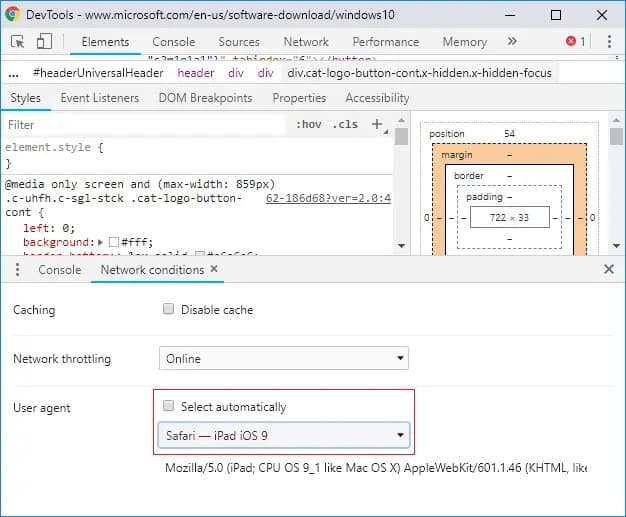Close the bottom drawer panel
Viewport: 626px width, 517px height.
pyautogui.click(x=609, y=269)
